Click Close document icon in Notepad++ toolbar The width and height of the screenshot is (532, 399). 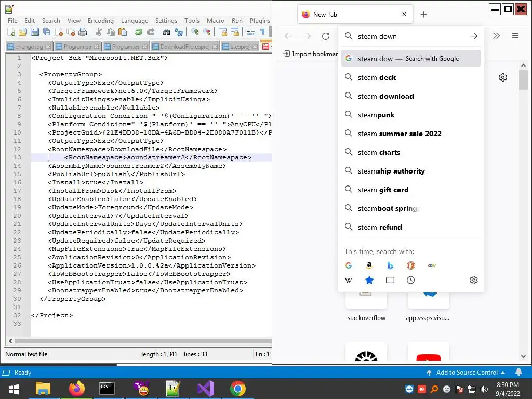pyautogui.click(x=59, y=32)
